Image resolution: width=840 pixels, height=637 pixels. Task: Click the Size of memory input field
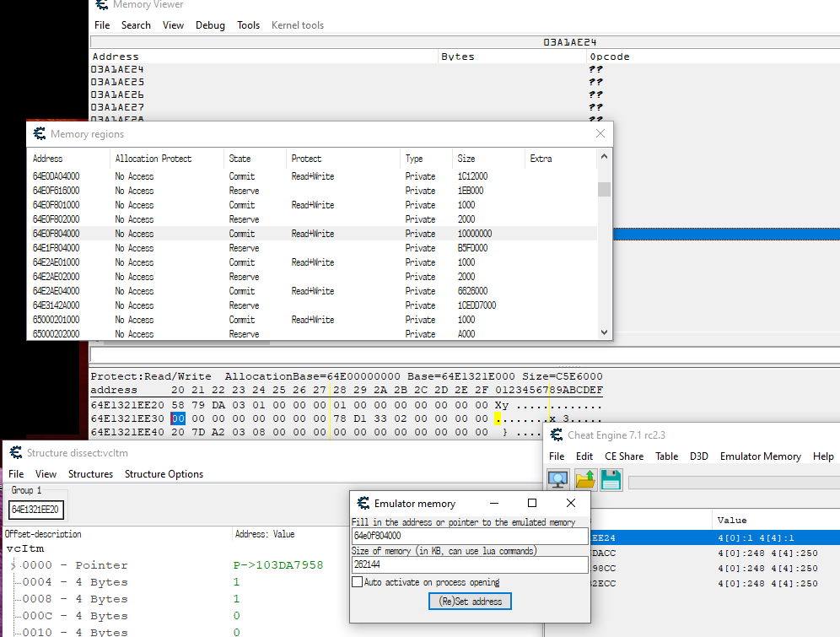click(x=469, y=565)
